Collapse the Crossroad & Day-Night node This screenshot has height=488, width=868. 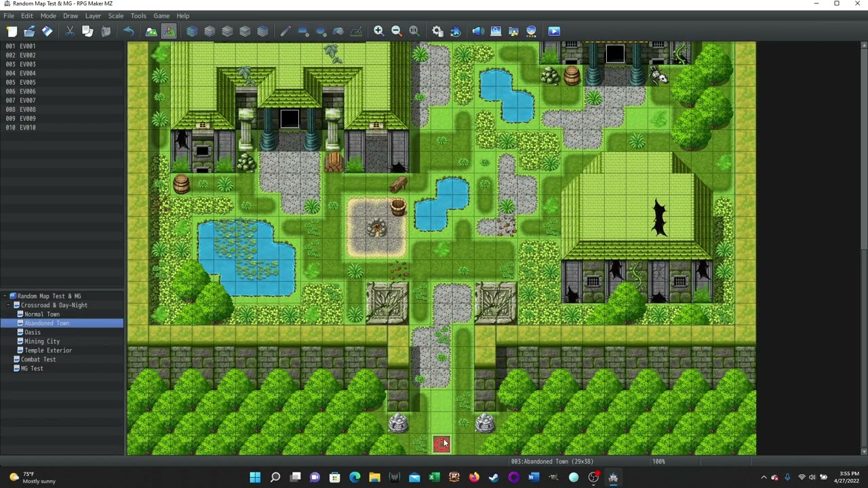click(x=9, y=305)
